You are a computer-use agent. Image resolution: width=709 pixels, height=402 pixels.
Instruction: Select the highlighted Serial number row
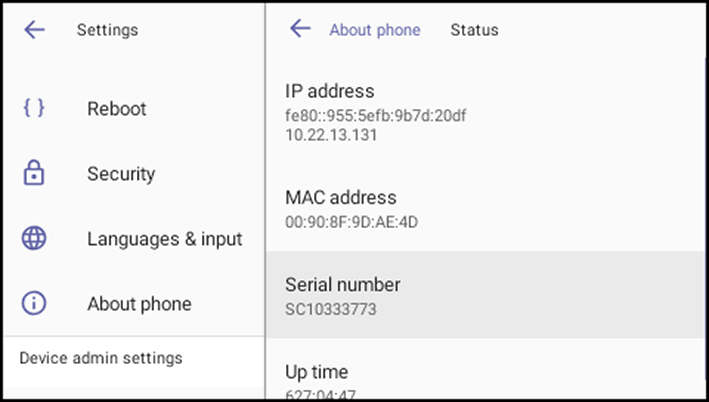coord(486,295)
